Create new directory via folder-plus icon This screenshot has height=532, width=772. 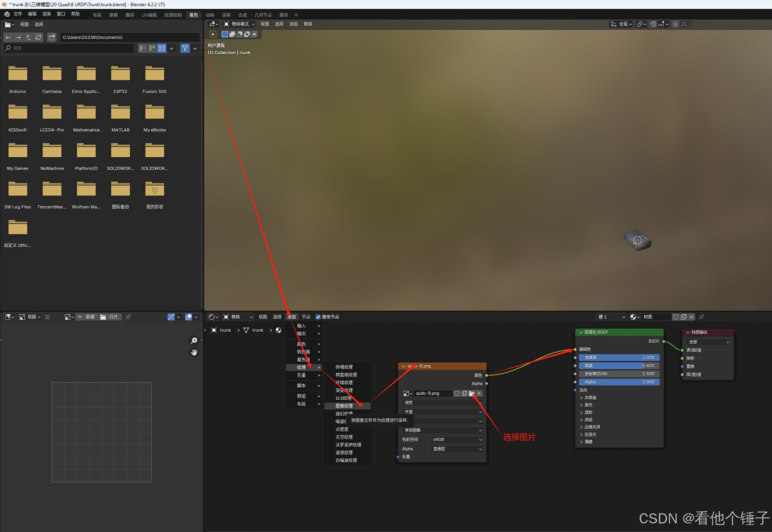click(x=52, y=37)
